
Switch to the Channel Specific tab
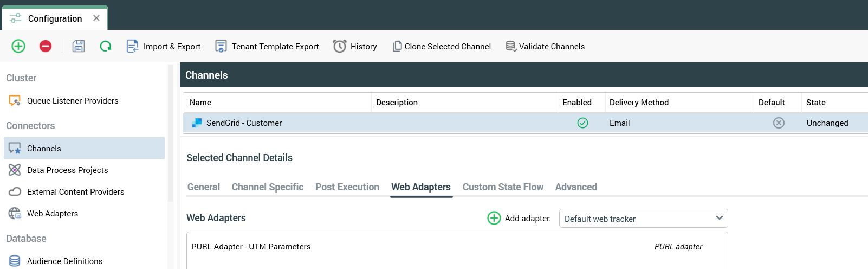268,187
